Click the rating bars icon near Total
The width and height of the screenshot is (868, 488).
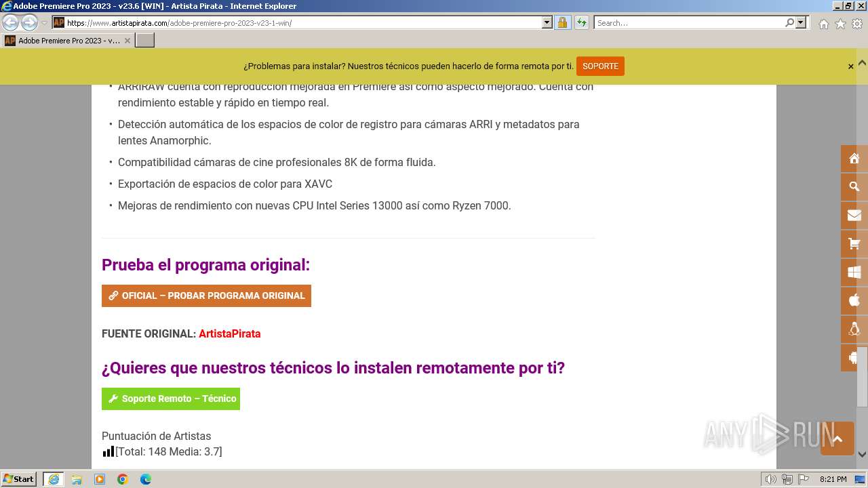coord(108,451)
